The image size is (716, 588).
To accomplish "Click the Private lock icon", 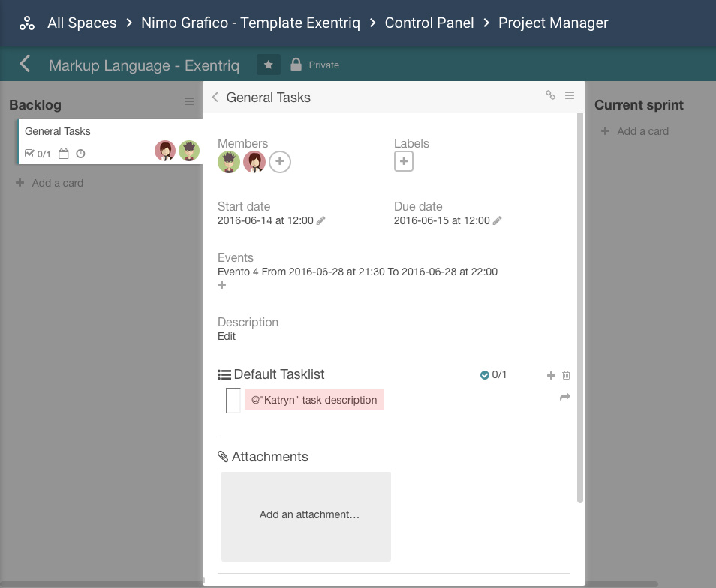I will [296, 64].
